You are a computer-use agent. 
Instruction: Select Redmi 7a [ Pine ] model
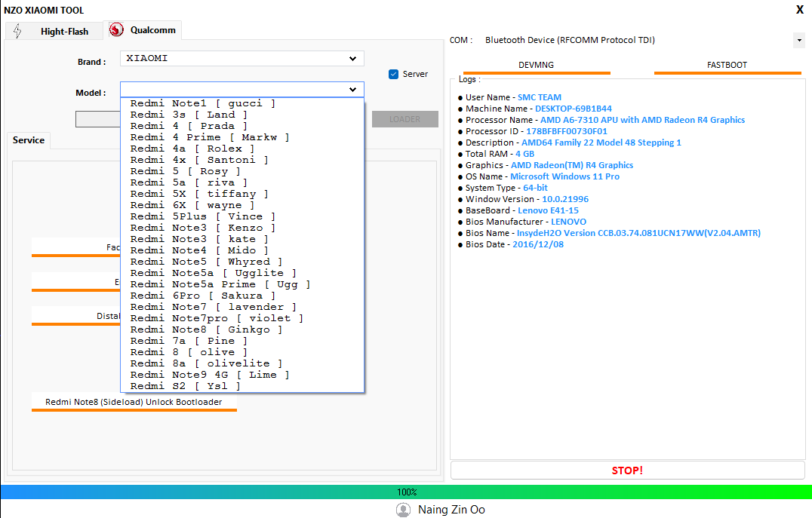pyautogui.click(x=241, y=341)
